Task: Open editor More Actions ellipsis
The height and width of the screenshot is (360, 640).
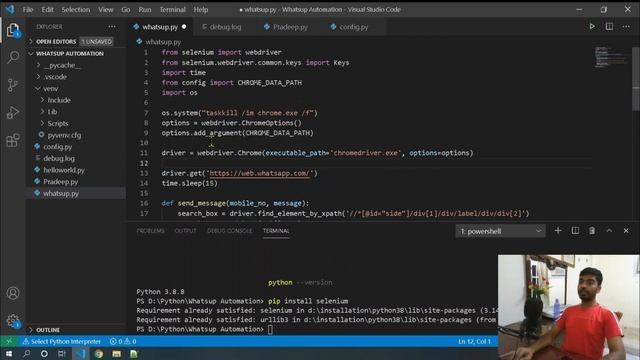Action: pos(626,27)
